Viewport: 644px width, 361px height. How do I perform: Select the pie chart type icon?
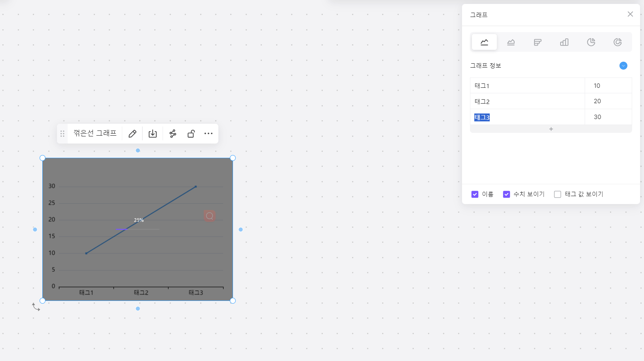click(591, 42)
